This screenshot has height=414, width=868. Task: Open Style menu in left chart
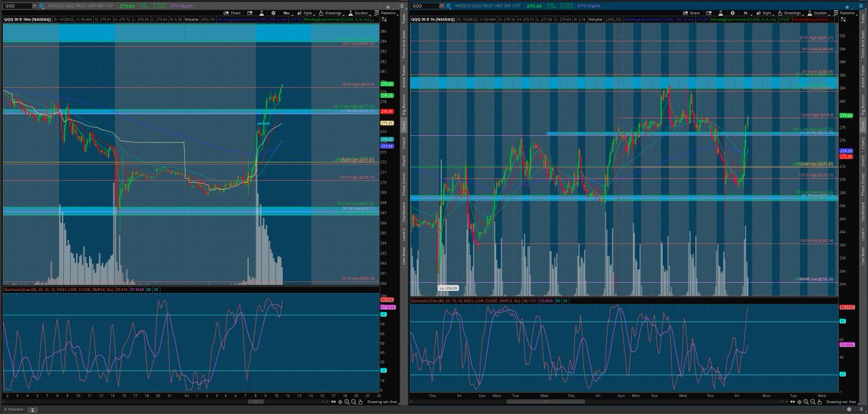click(307, 12)
